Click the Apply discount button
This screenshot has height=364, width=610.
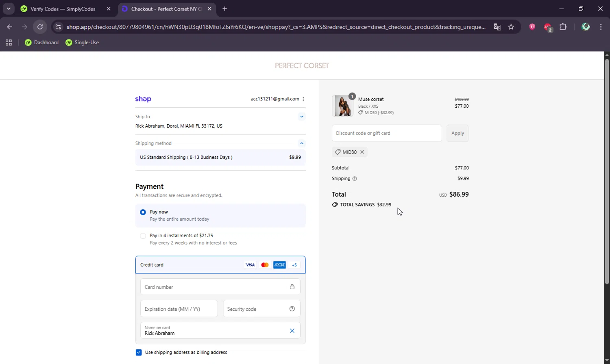457,133
